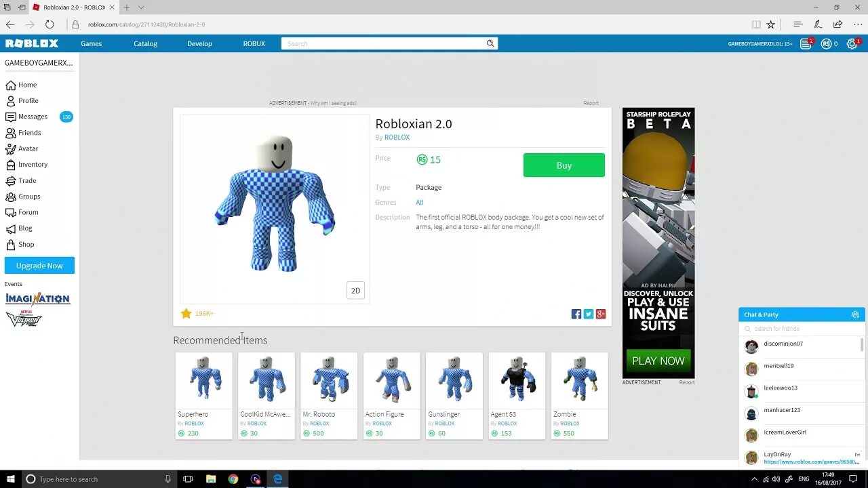Open the browser Hub icon
This screenshot has height=488, width=868.
tap(798, 24)
